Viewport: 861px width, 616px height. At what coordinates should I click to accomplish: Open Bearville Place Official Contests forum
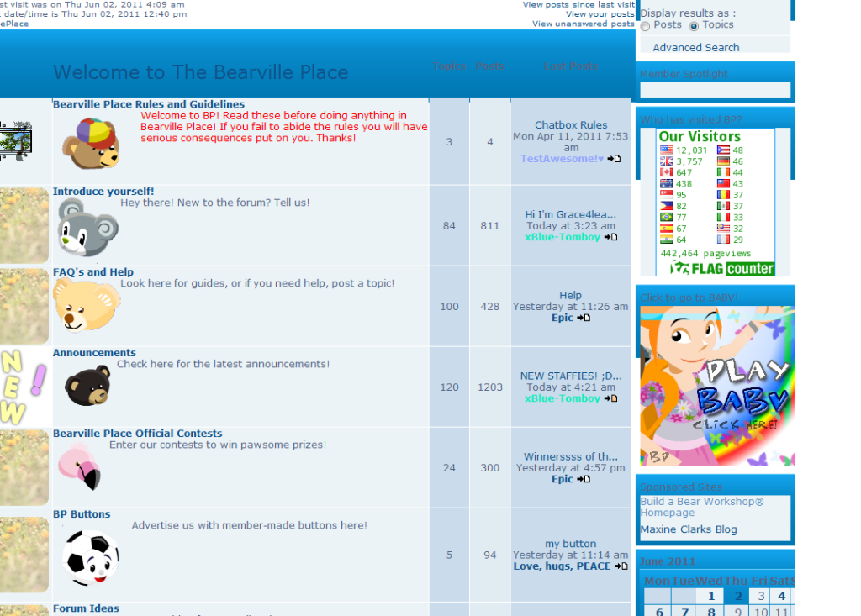coord(138,434)
